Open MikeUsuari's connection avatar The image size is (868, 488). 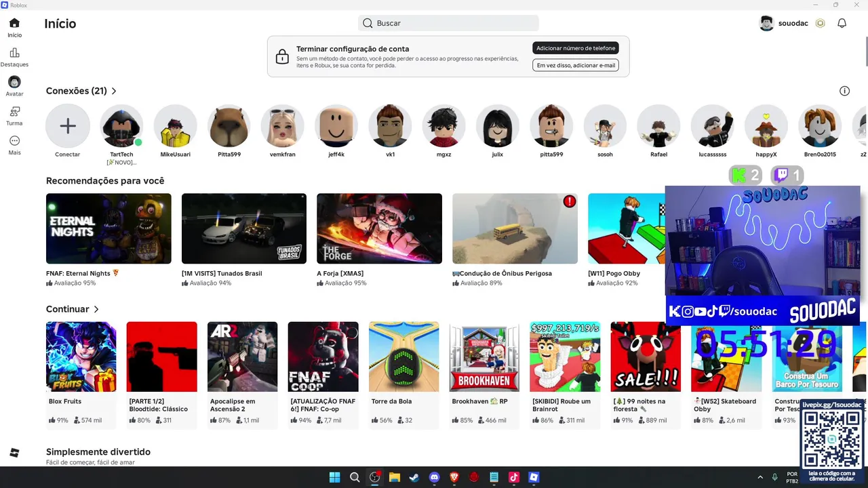[x=175, y=126]
